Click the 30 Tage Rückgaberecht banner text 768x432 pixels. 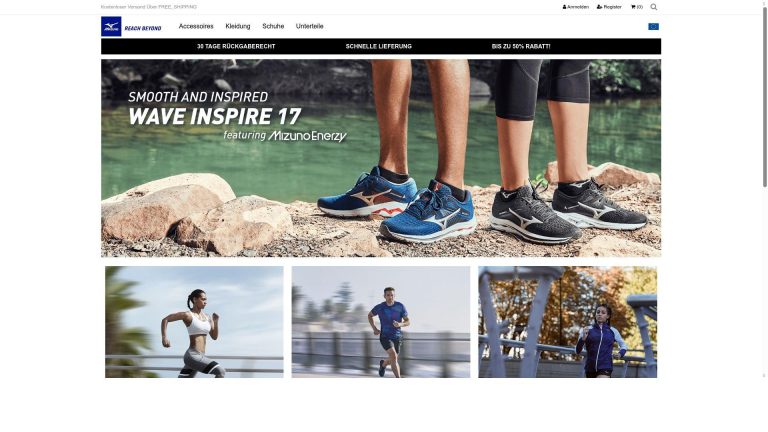tap(236, 47)
